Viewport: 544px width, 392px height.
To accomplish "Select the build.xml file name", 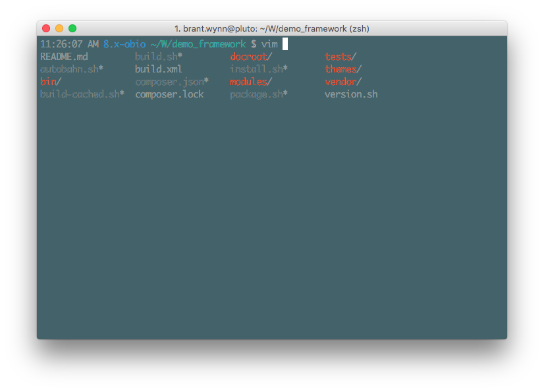I will 159,69.
